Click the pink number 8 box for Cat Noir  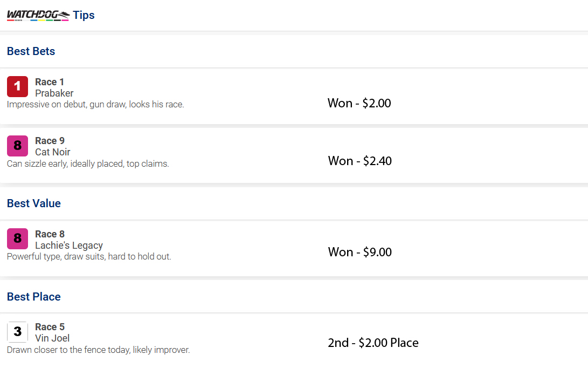pos(18,146)
